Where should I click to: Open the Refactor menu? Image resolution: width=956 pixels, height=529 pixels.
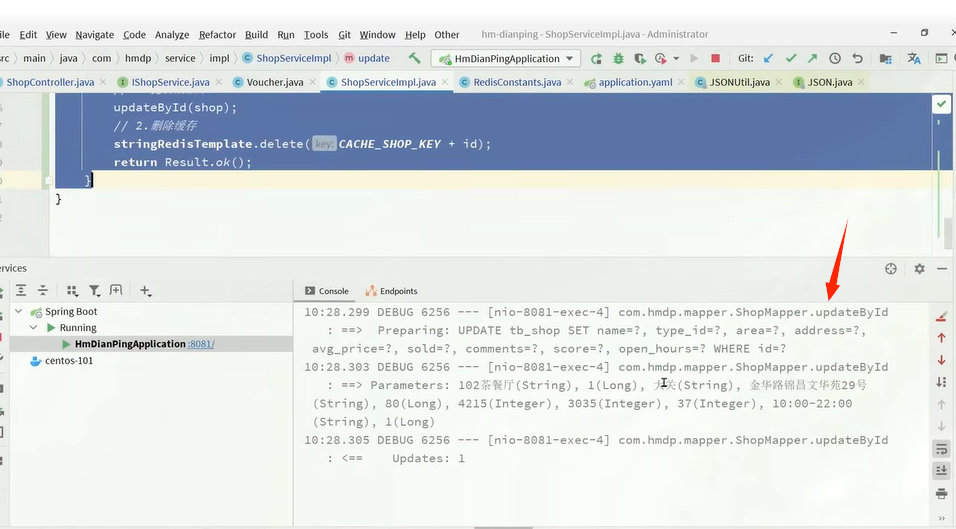(217, 35)
